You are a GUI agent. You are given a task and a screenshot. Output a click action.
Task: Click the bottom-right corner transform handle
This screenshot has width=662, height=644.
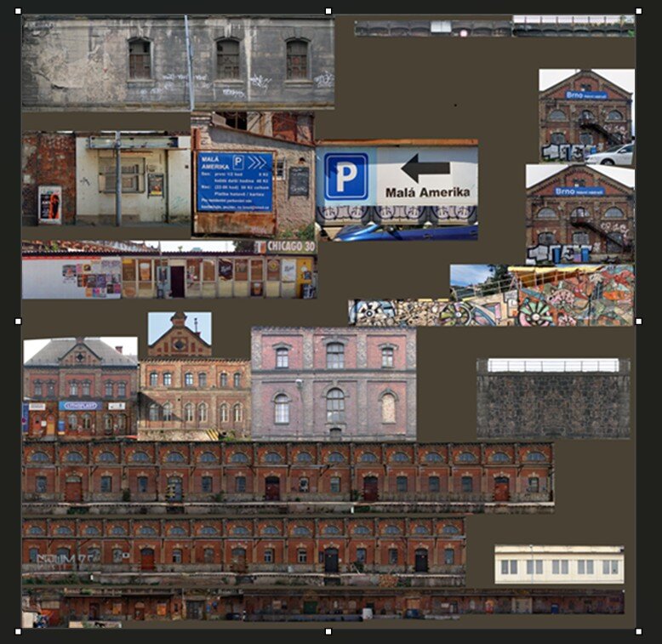coord(638,631)
